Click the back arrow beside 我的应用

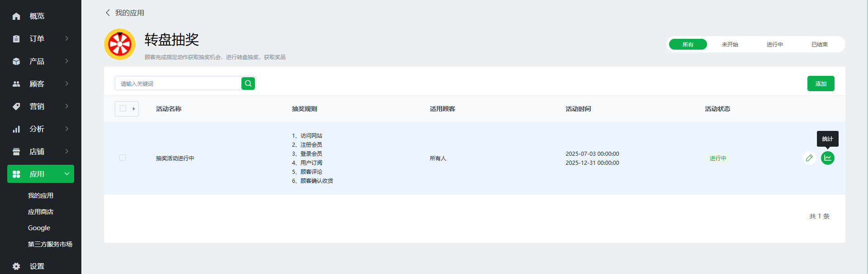tap(108, 13)
